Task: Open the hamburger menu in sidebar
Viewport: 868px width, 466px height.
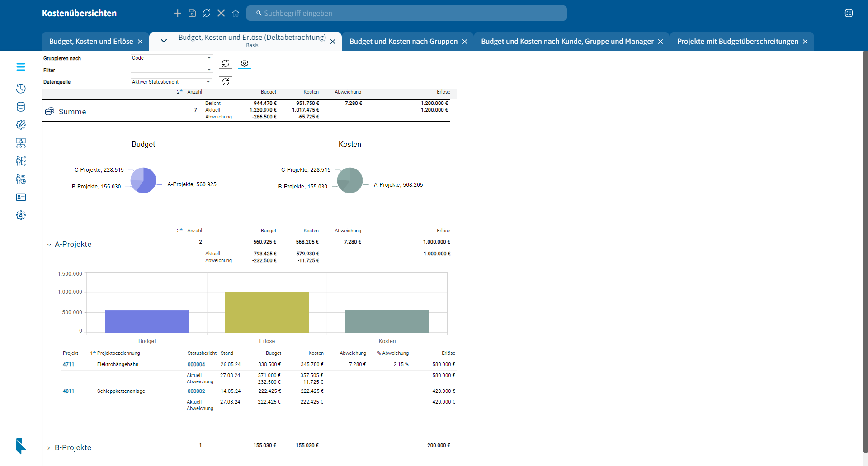Action: (21, 67)
